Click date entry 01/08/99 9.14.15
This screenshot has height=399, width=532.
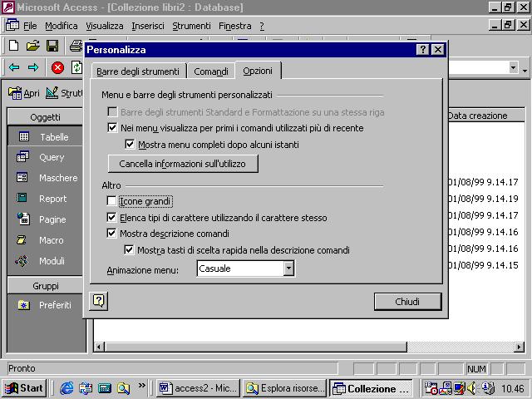tap(483, 265)
